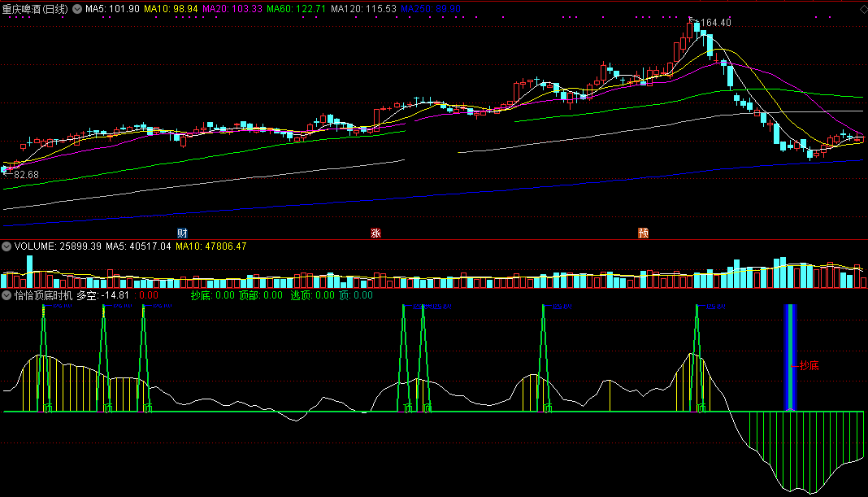Select the blue 抄底 signal bar
This screenshot has height=497, width=868.
point(790,357)
